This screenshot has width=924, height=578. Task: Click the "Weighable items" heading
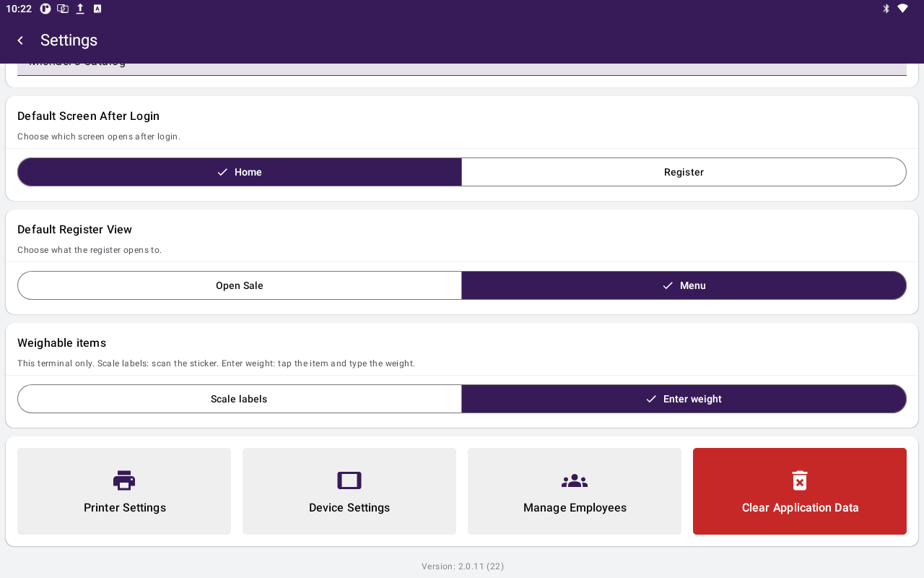(x=61, y=342)
